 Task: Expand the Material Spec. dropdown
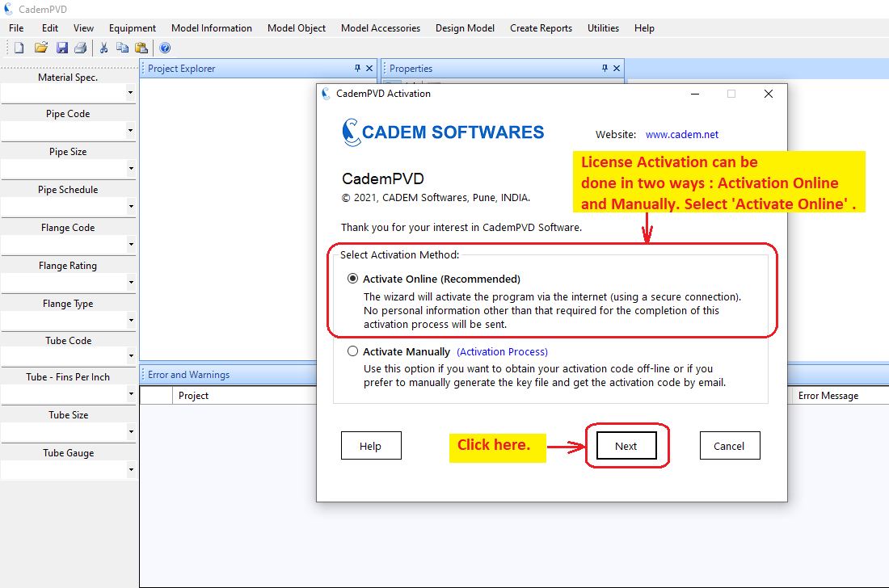[130, 94]
